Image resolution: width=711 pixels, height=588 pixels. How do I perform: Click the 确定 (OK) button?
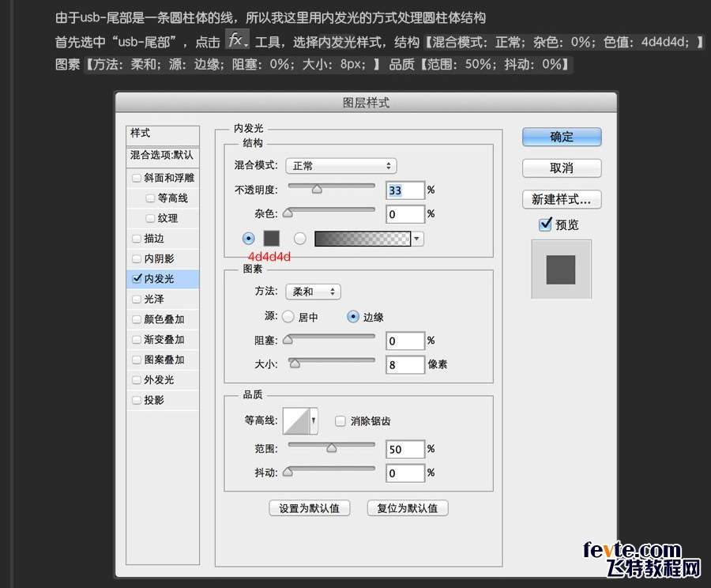click(562, 137)
